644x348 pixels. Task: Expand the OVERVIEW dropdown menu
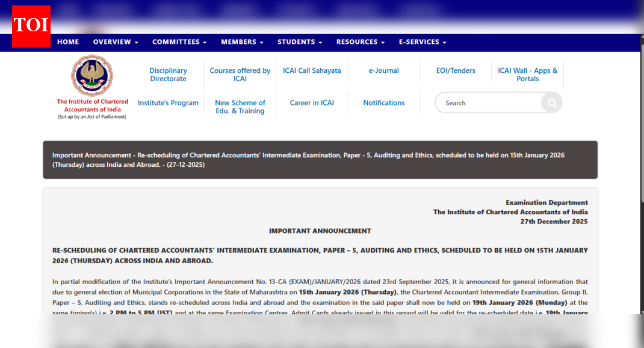(115, 42)
